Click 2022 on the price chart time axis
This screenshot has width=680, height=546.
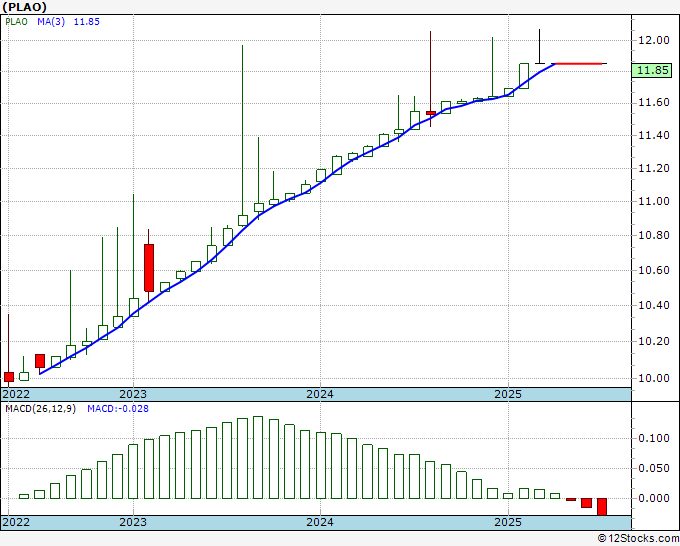pyautogui.click(x=16, y=395)
